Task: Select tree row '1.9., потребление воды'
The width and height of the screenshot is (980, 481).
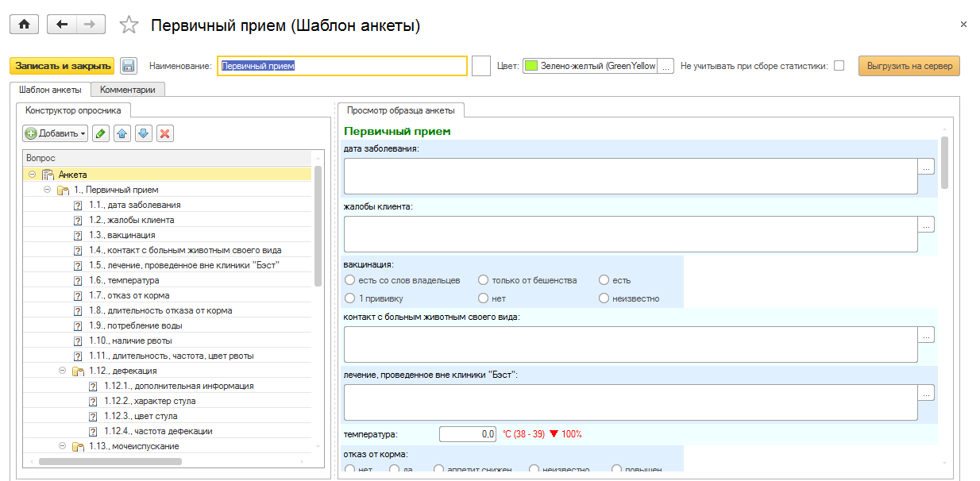Action: (x=168, y=325)
